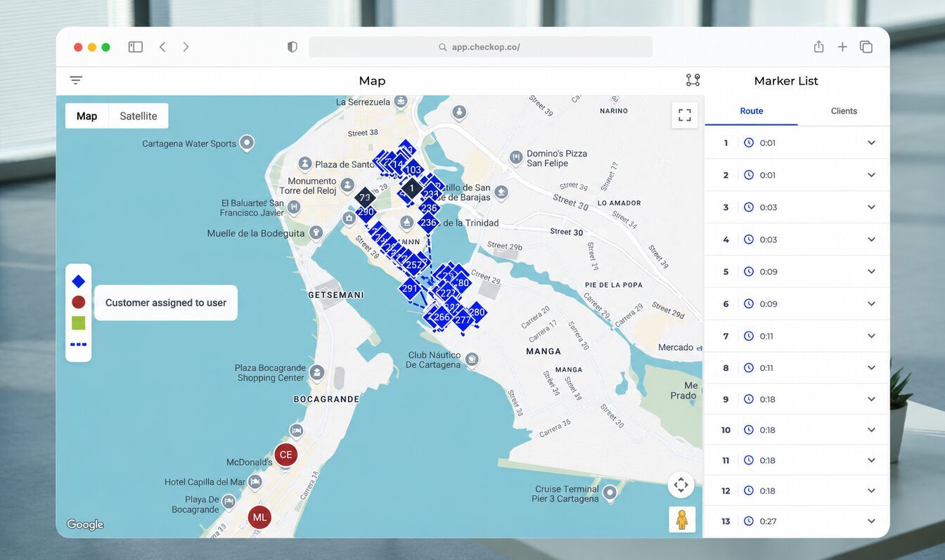Toggle the browser sidebar panel icon
This screenshot has height=560, width=945.
(136, 47)
